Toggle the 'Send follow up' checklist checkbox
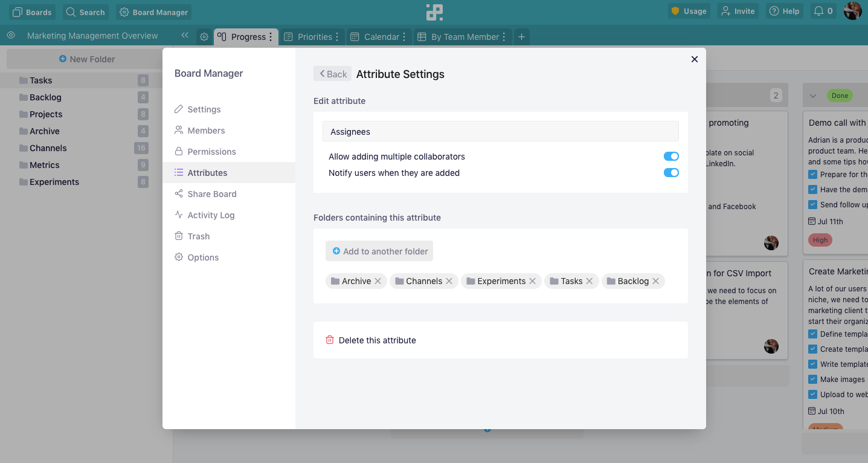 click(x=813, y=205)
